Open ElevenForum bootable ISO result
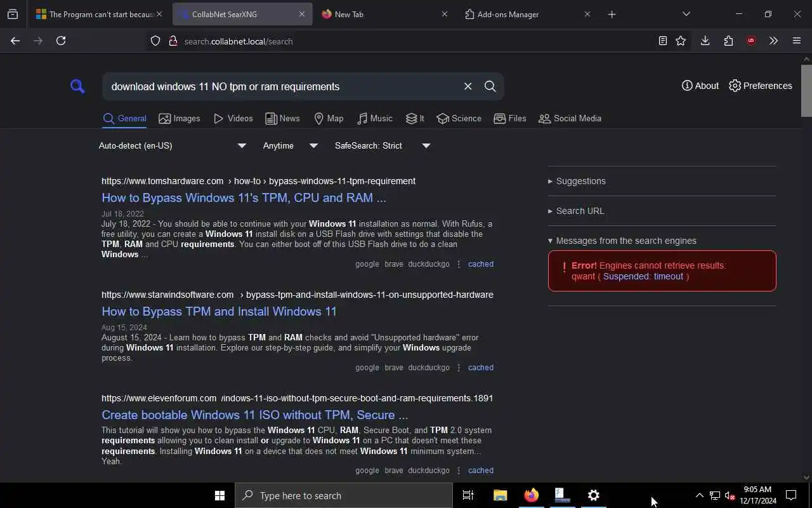Screen dimensions: 812x508 tap(254, 415)
